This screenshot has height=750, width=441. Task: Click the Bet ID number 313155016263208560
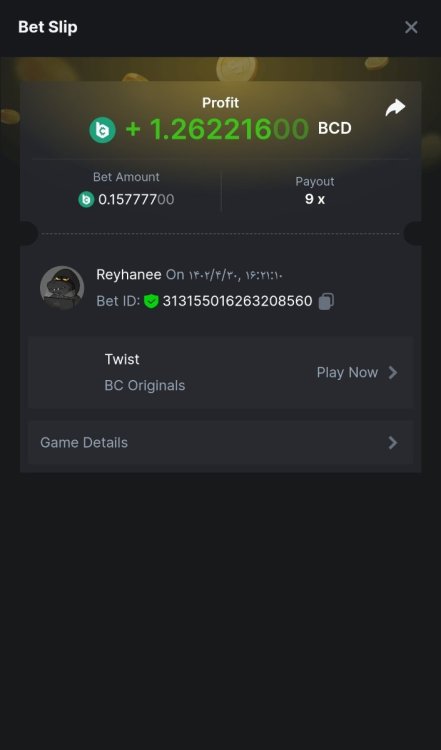237,301
